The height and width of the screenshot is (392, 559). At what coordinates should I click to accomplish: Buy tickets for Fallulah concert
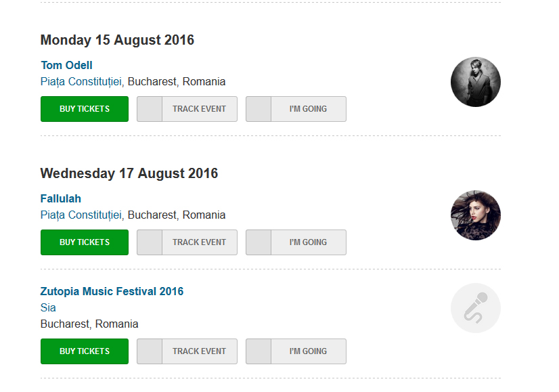click(85, 242)
